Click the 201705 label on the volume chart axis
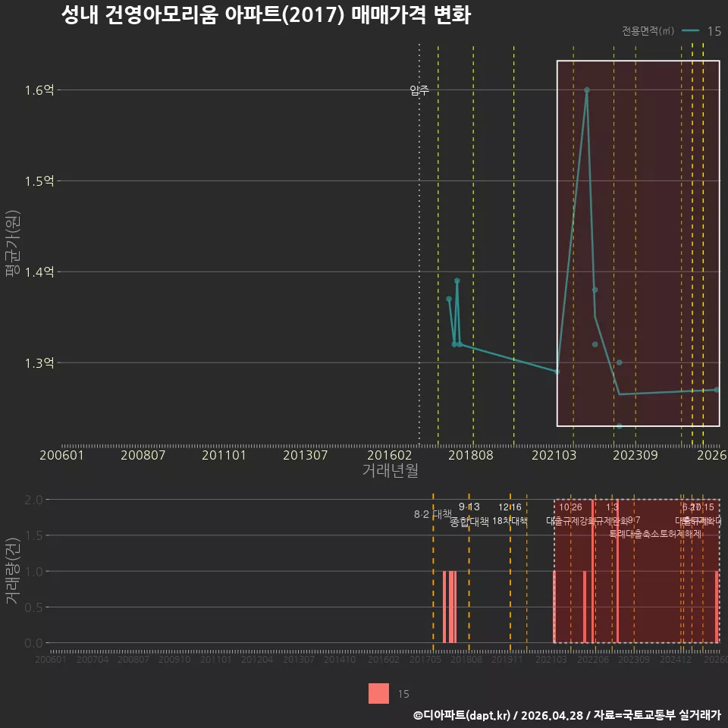 coord(425,659)
